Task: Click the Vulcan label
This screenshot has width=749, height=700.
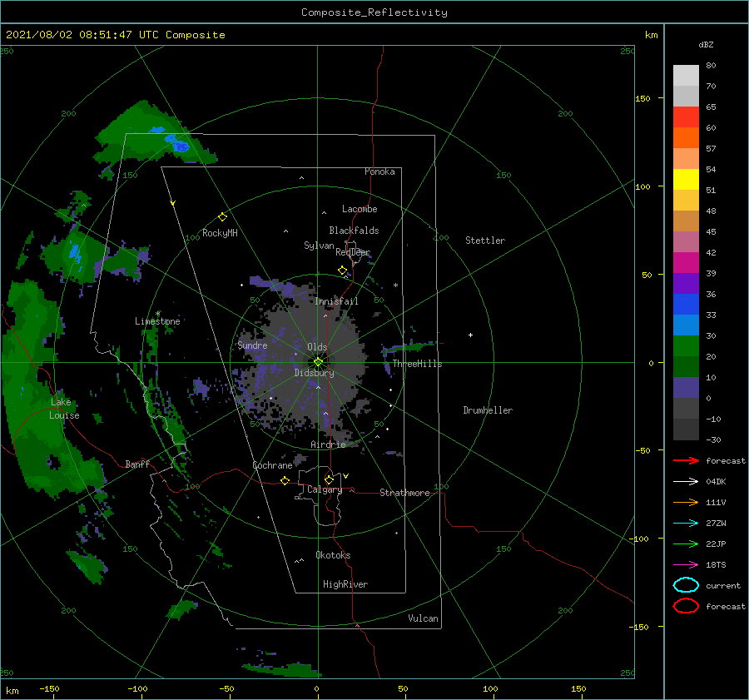Action: coord(423,618)
